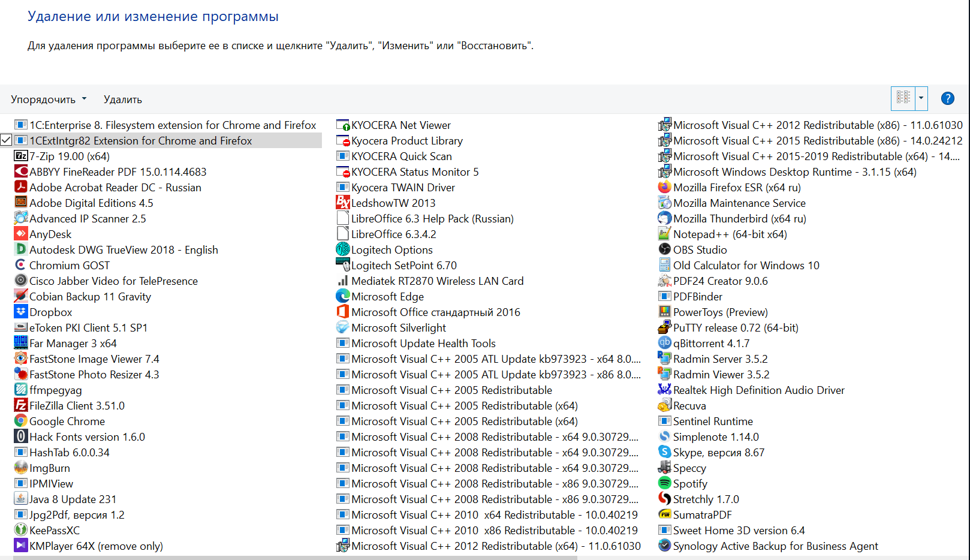This screenshot has height=560, width=970.
Task: Click the 7-Zip 19.00 icon
Action: click(21, 156)
